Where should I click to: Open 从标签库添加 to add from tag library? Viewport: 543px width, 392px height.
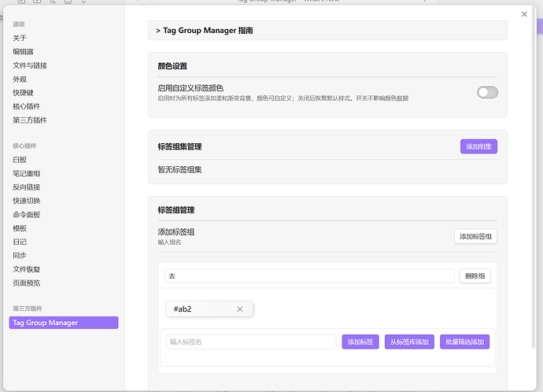coord(409,342)
